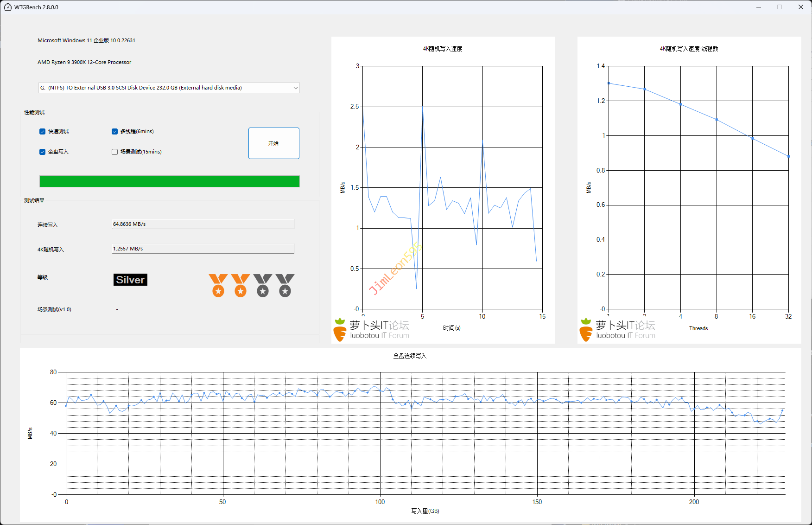Viewport: 812px width, 525px height.
Task: Click carrot logo under threads chart
Action: tap(586, 330)
